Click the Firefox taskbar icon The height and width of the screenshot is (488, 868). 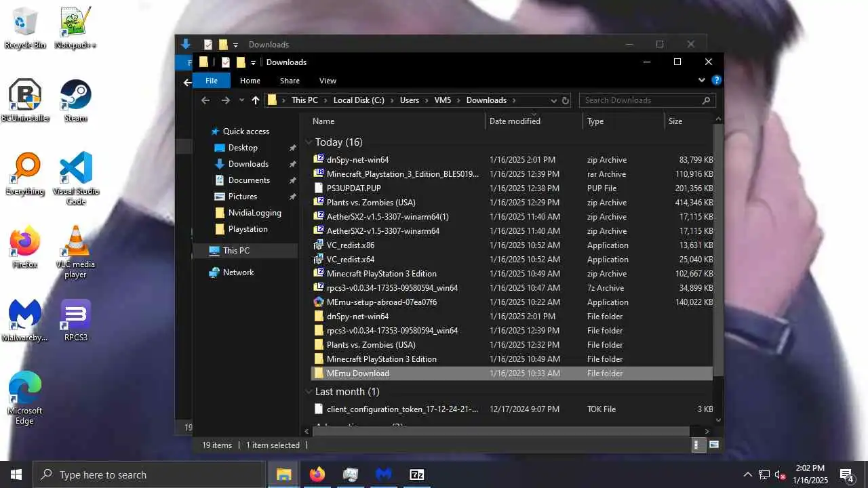pyautogui.click(x=317, y=474)
